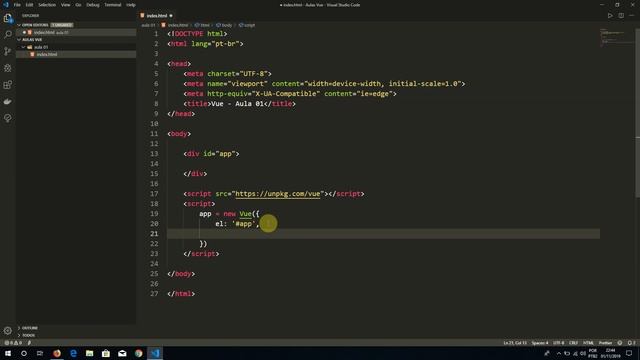Expand the TODOS section

pyautogui.click(x=76, y=335)
